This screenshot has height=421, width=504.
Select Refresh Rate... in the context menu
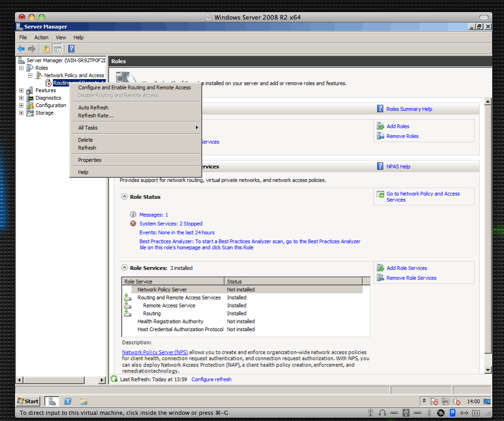(x=136, y=116)
